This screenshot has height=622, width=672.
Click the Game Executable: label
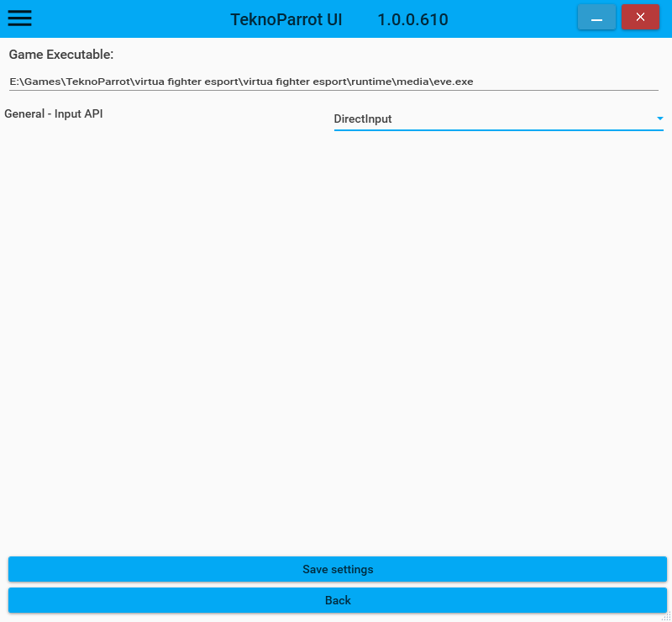61,55
